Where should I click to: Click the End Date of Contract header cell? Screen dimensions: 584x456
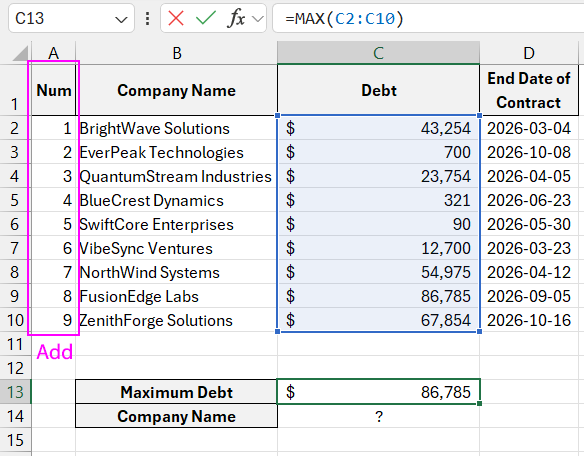coord(529,90)
